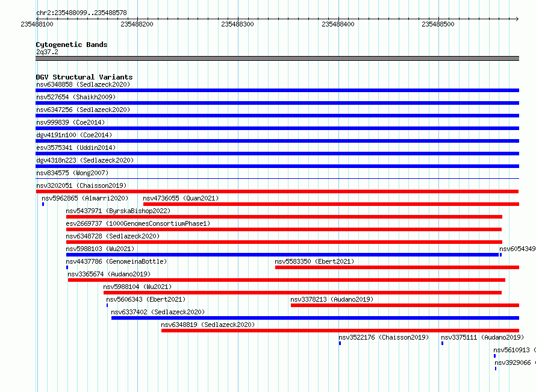
Task: Select the blue bar under nsv6337402
Action: 315,318
